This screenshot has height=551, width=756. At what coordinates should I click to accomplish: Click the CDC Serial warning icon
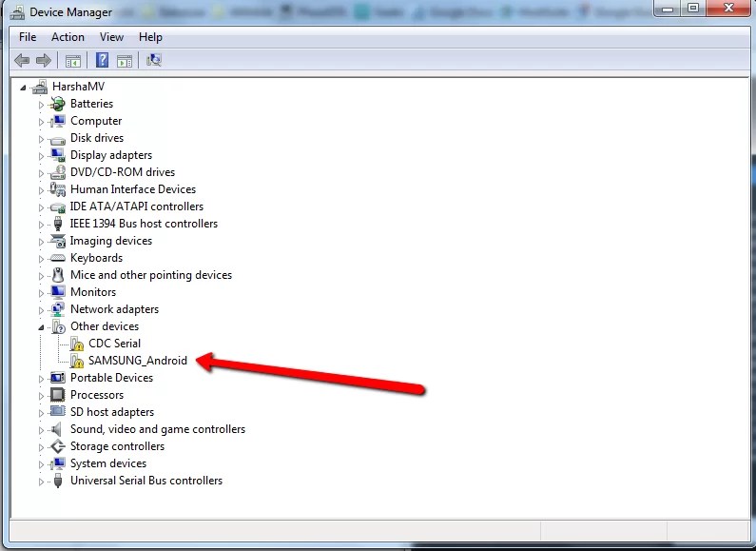[x=77, y=344]
